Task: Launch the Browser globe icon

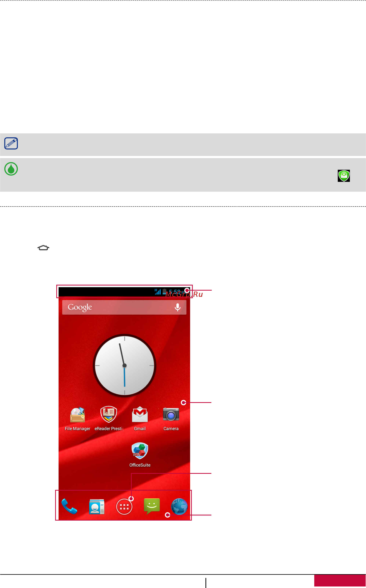Action: click(179, 507)
